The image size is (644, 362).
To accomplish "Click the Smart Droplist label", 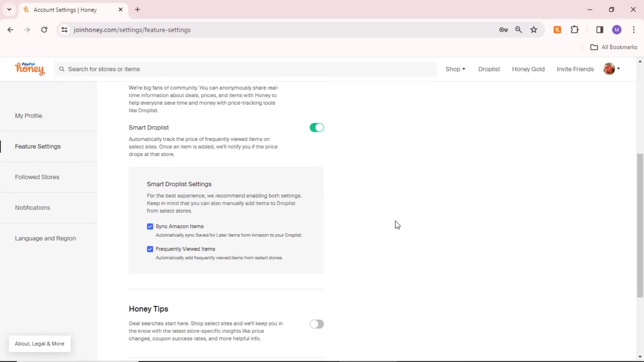I will pos(149,128).
